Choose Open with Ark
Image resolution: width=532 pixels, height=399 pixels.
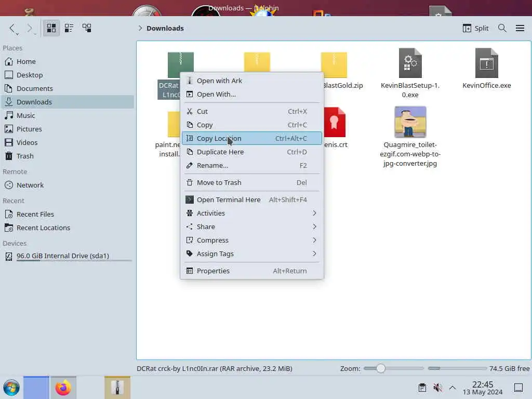pyautogui.click(x=252, y=81)
